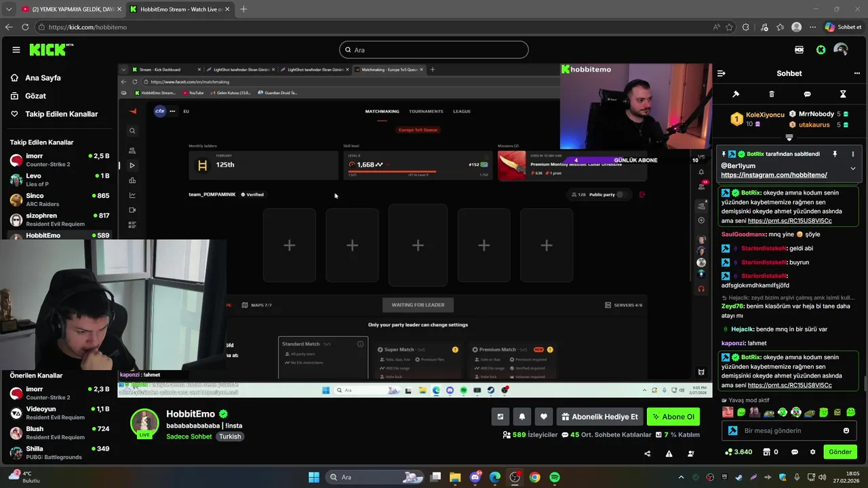
Task: Expand the gift leaderboard handle
Action: click(x=789, y=138)
